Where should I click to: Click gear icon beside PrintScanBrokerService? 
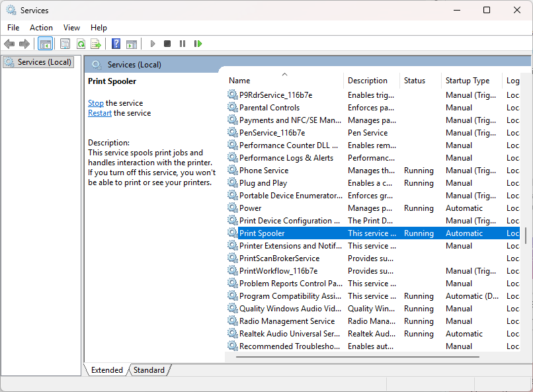(232, 258)
